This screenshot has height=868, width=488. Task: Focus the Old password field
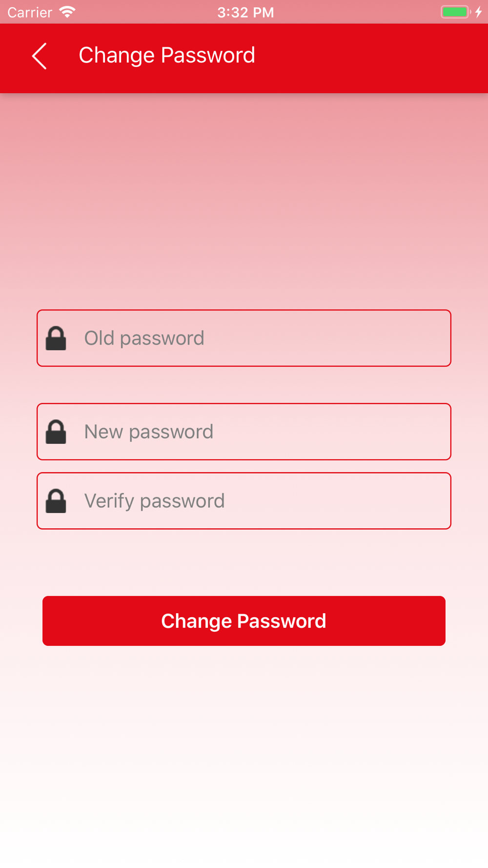(x=244, y=338)
